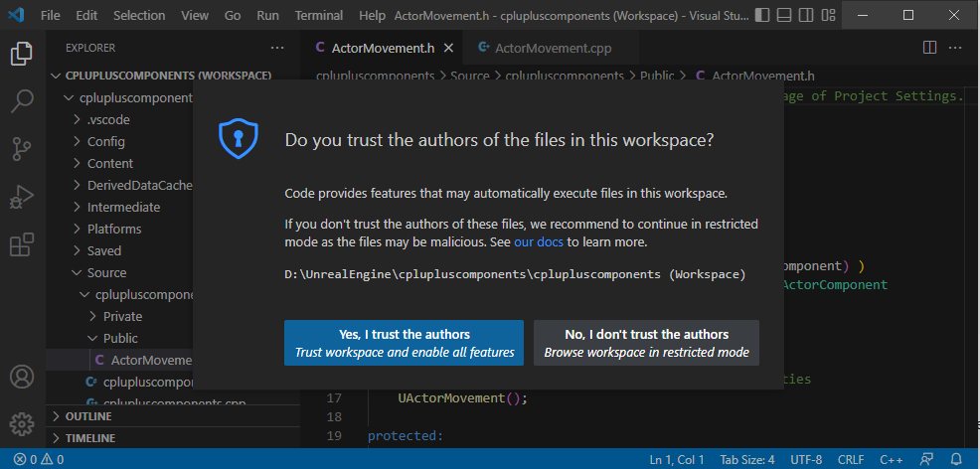This screenshot has width=980, height=469.
Task: Switch to ActorMovement.h tab
Action: (x=382, y=48)
